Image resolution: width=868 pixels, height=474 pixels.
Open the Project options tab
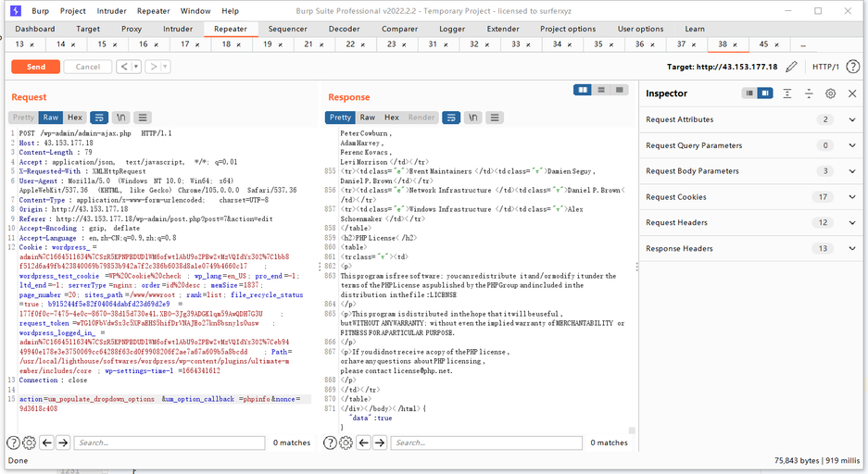568,29
